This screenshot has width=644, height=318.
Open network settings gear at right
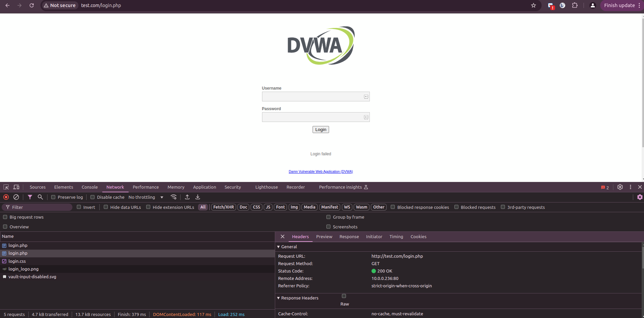pos(640,197)
